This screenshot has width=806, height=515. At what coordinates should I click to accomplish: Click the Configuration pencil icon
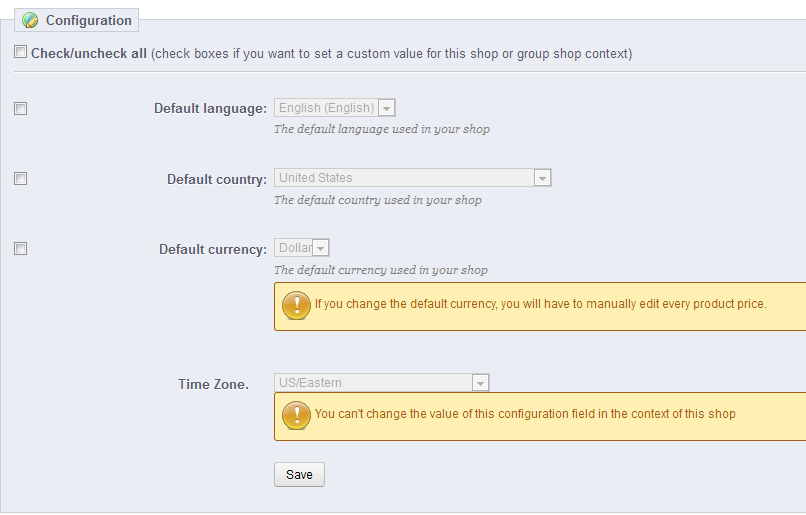[x=30, y=20]
